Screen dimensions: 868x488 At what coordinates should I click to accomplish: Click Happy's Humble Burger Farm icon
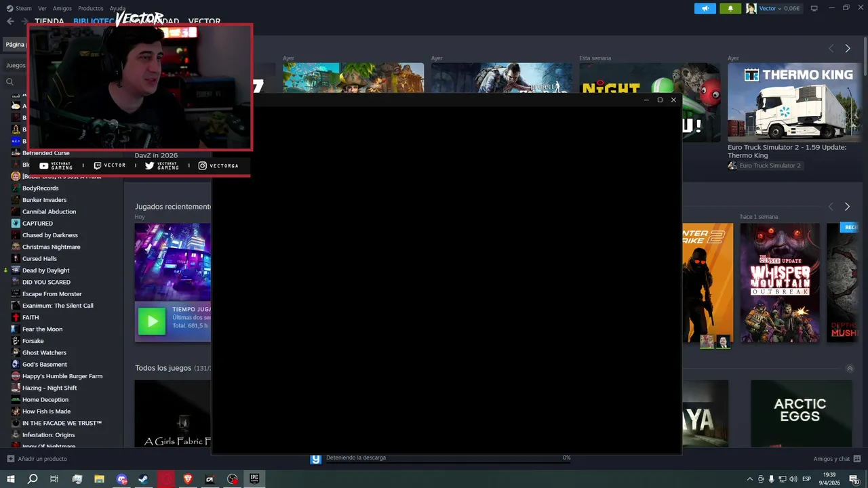[16, 376]
